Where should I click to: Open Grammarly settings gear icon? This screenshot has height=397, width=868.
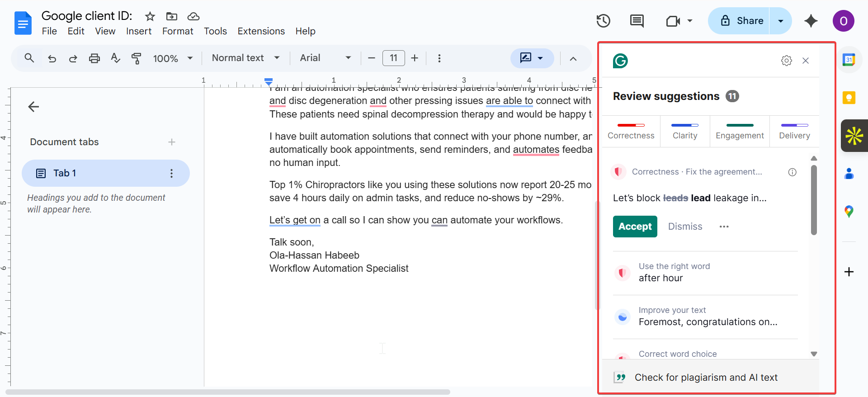tap(786, 61)
